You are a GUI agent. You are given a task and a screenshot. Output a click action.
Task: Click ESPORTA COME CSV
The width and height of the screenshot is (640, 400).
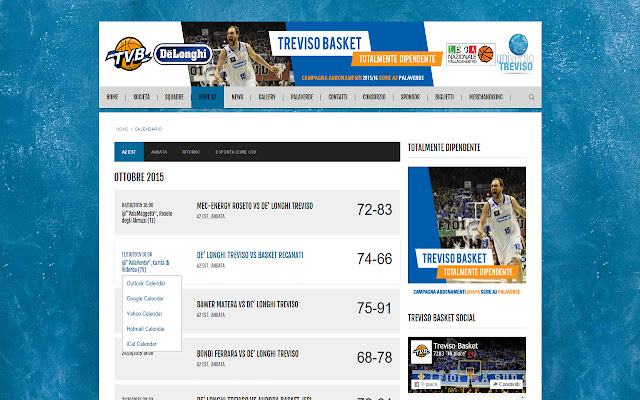(x=236, y=152)
